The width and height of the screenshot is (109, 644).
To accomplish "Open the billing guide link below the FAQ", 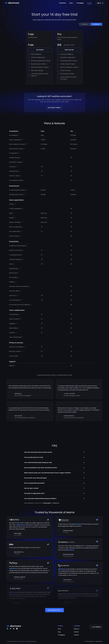I will click(47, 503).
